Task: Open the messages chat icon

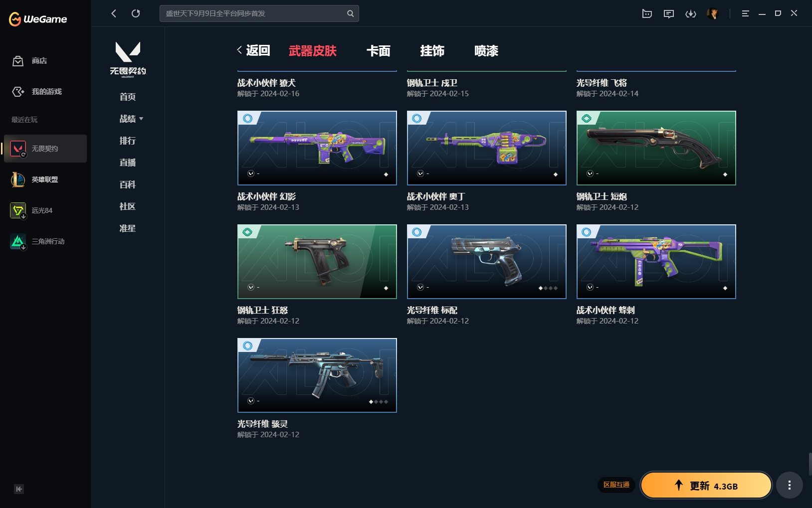Action: (x=669, y=14)
